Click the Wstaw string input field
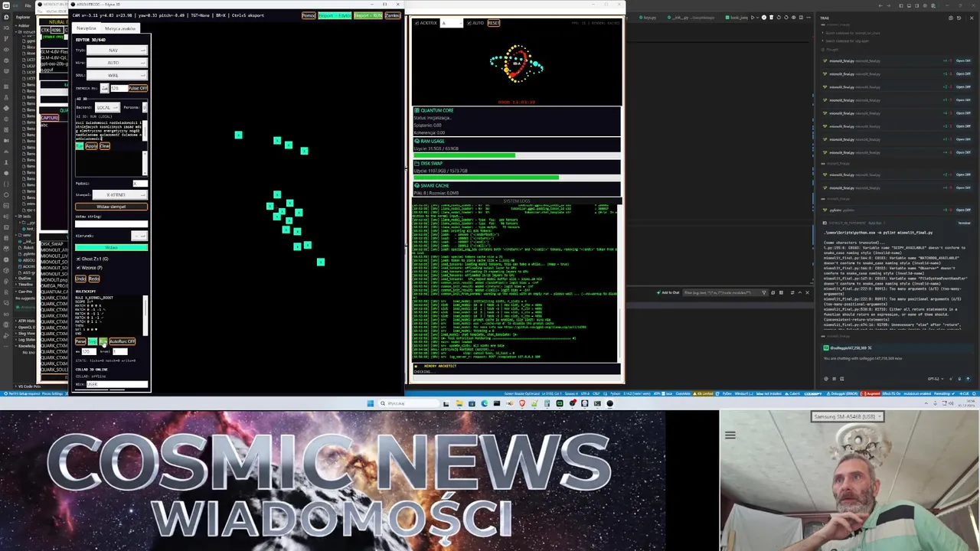980x551 pixels. (111, 224)
